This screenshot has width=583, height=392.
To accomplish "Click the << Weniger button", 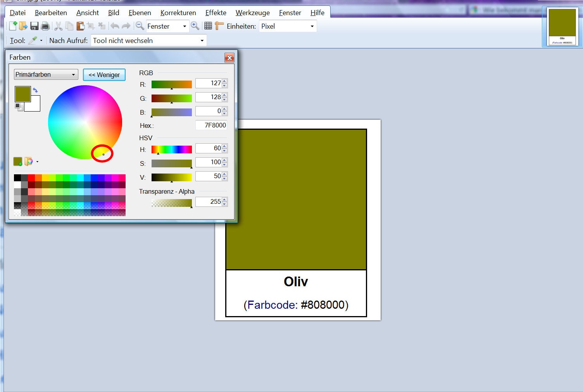I will [x=104, y=75].
